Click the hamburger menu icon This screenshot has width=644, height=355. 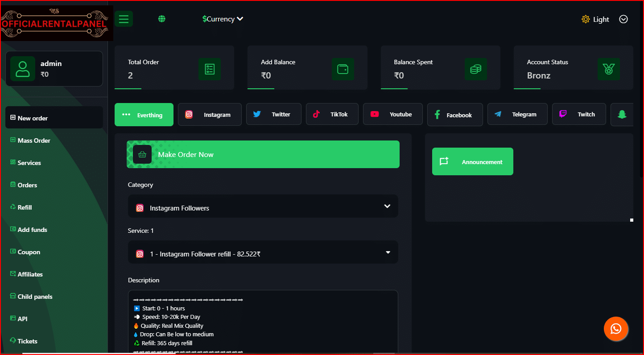pos(124,19)
